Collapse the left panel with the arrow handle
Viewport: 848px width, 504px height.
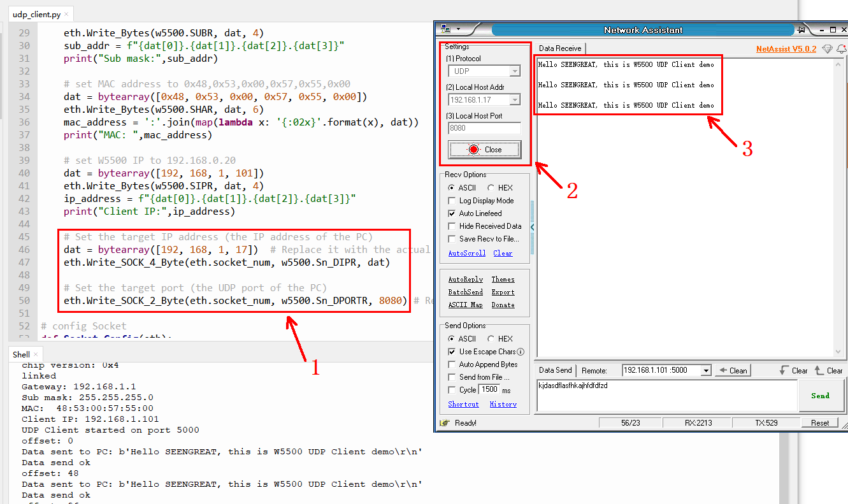click(533, 227)
